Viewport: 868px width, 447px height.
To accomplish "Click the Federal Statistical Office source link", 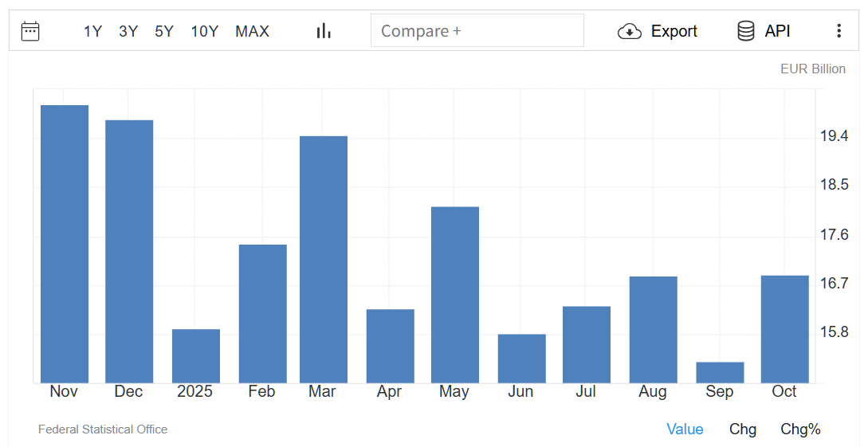I will point(103,429).
